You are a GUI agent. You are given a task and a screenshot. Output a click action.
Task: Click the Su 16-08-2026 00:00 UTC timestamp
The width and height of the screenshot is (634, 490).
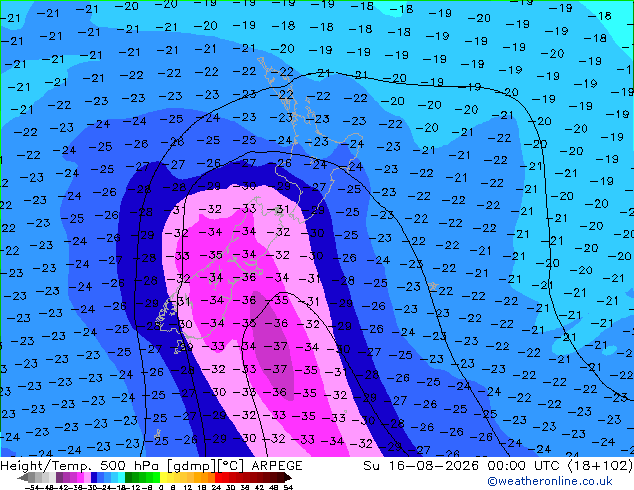click(x=463, y=466)
